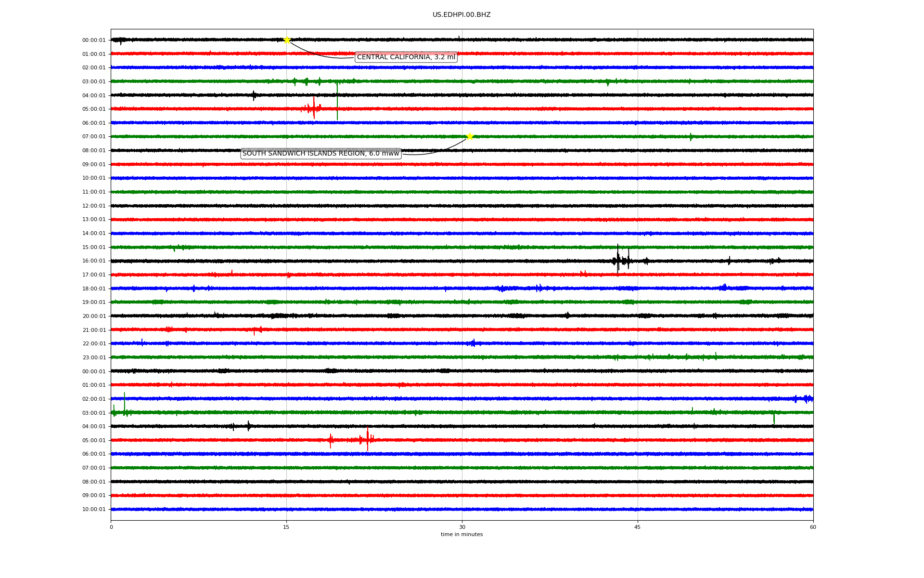This screenshot has width=924, height=578.
Task: Click the 18:00:01 row label
Action: click(94, 289)
